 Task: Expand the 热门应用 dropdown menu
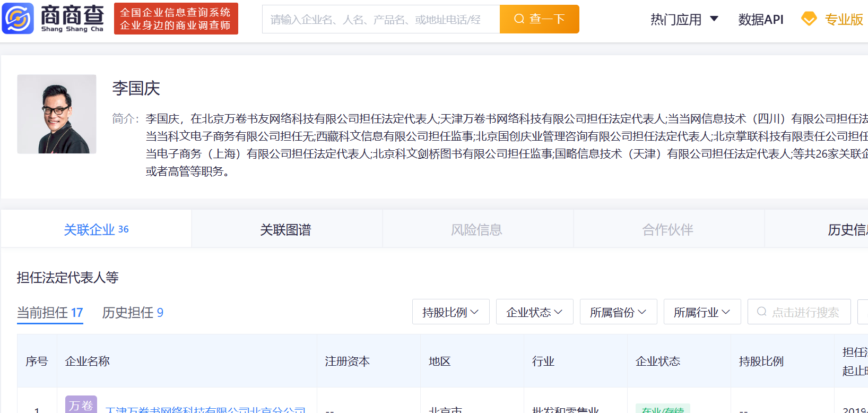(684, 20)
